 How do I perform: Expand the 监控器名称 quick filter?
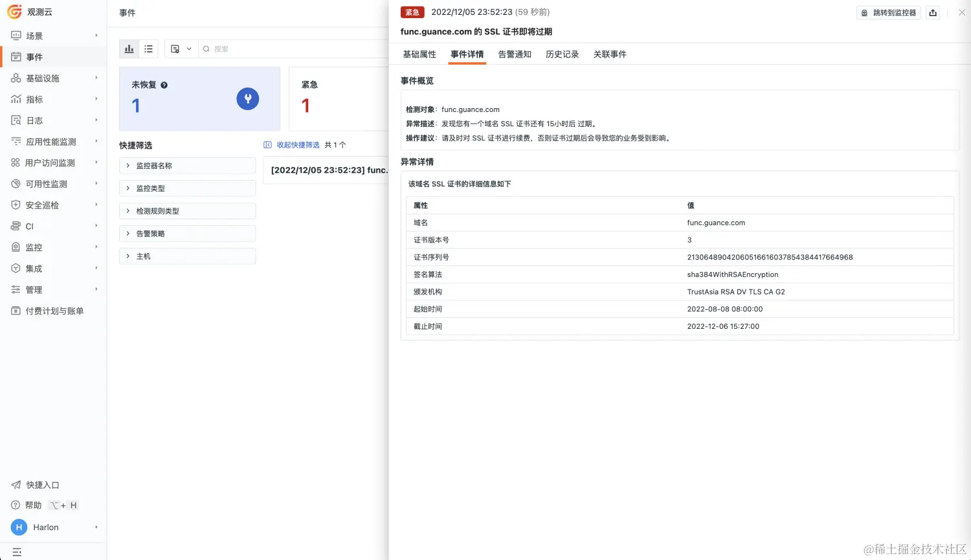(188, 166)
